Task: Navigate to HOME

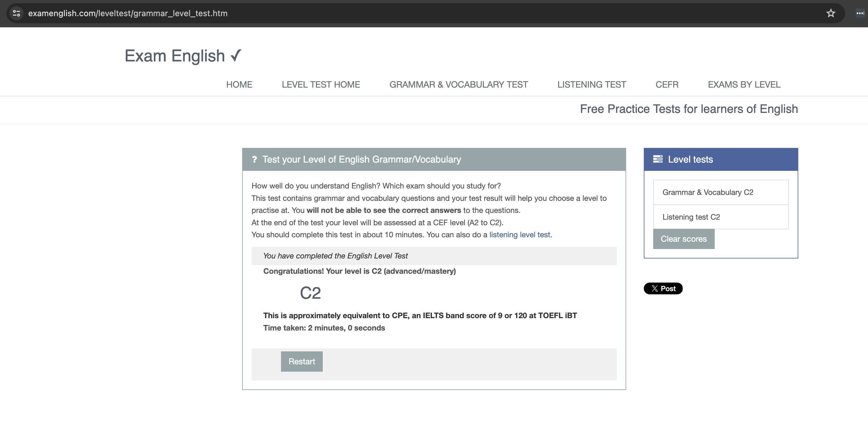Action: pos(239,84)
